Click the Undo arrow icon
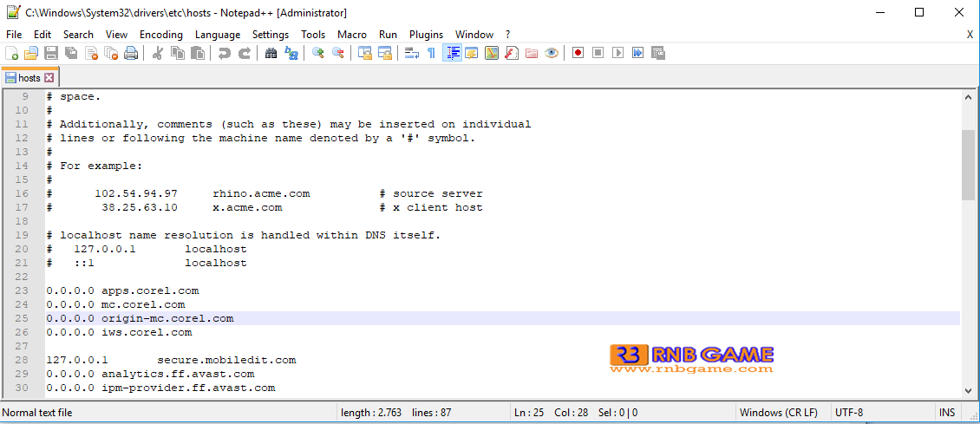 (x=224, y=53)
